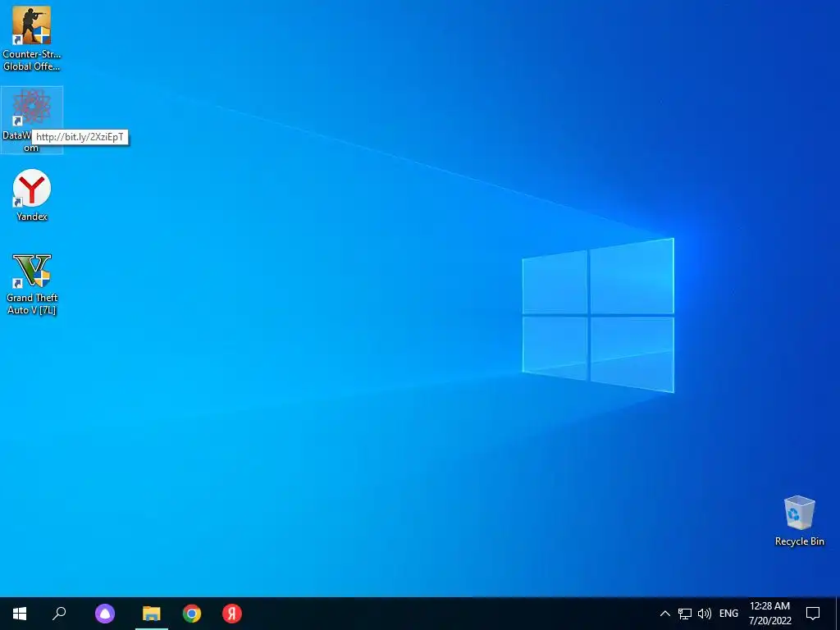
Task: Open the volume speaker tray icon
Action: coord(705,614)
